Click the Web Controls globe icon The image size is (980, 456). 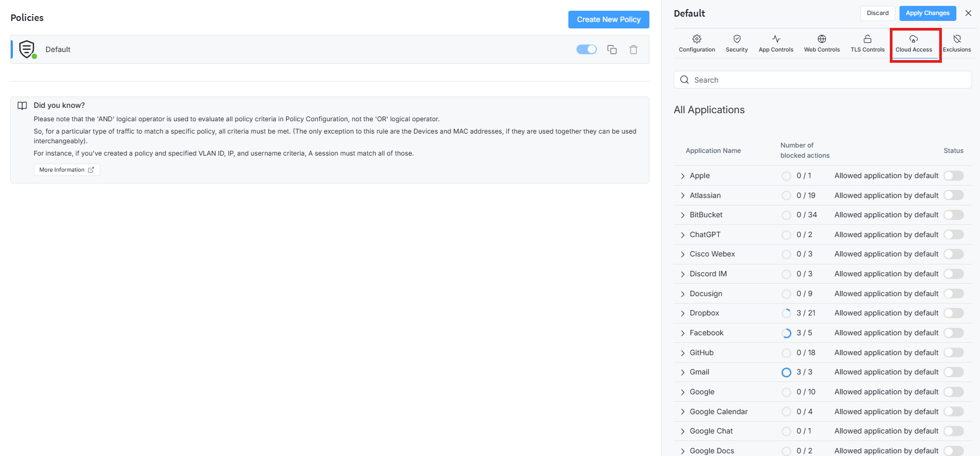coord(822,39)
